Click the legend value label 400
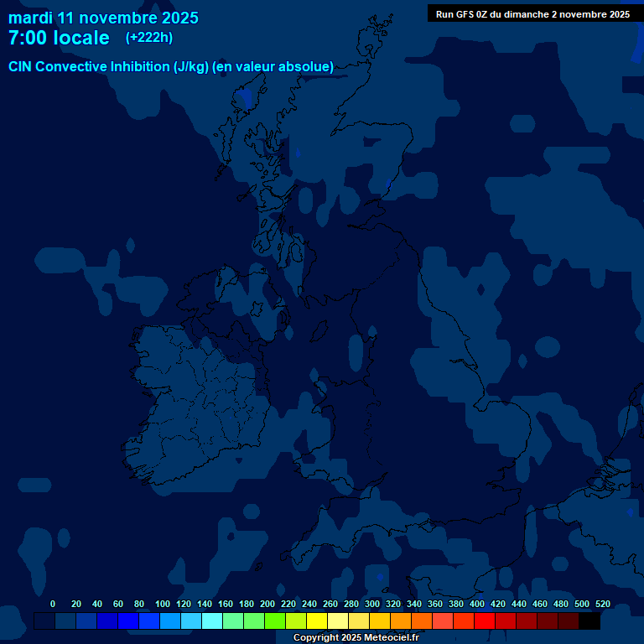 [x=476, y=604]
